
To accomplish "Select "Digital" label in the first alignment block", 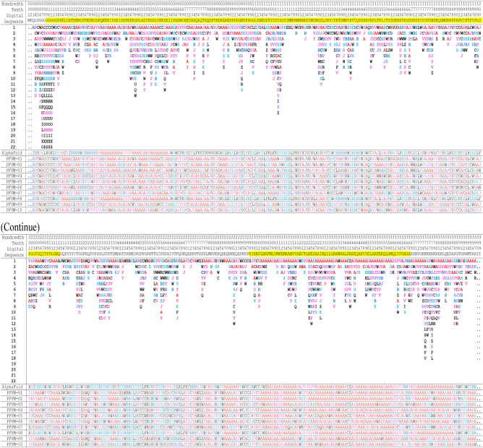I will pyautogui.click(x=15, y=16).
